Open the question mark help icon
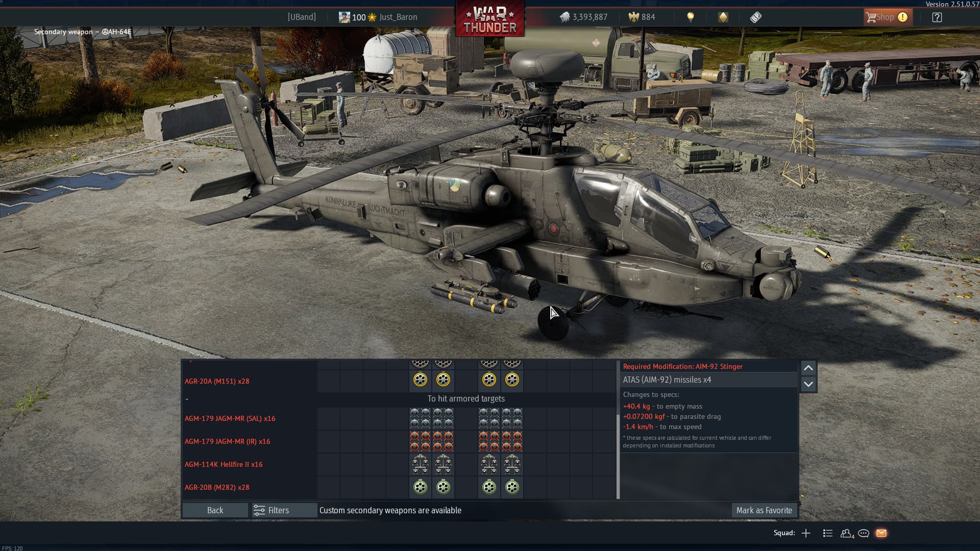The height and width of the screenshot is (551, 980). click(x=937, y=17)
